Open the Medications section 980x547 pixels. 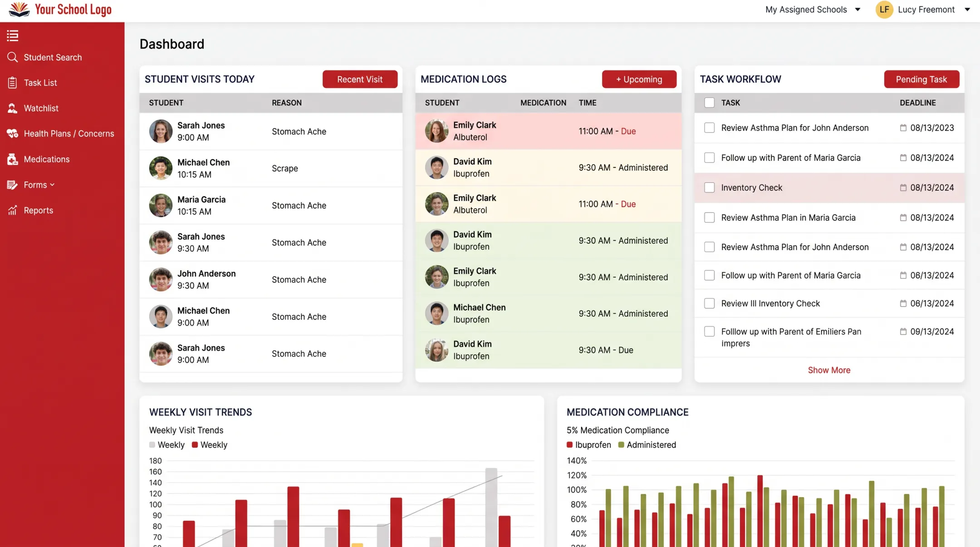tap(47, 159)
